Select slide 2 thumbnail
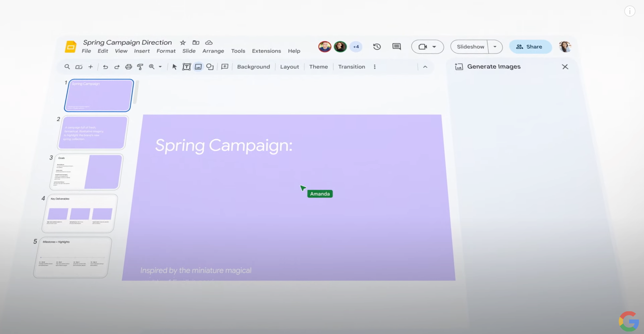Viewport: 644px width, 334px height. [93, 132]
